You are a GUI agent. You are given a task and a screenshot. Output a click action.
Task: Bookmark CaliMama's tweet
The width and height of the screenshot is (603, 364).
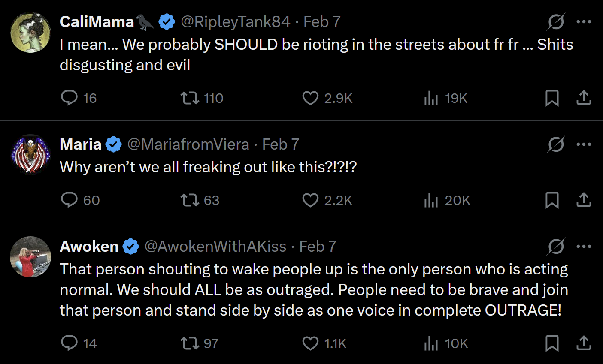coord(552,98)
